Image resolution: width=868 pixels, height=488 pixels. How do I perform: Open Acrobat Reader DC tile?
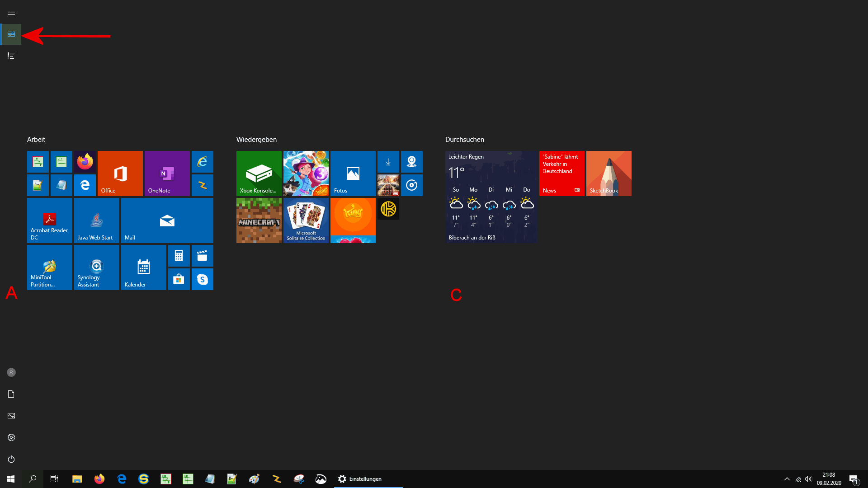(x=50, y=221)
